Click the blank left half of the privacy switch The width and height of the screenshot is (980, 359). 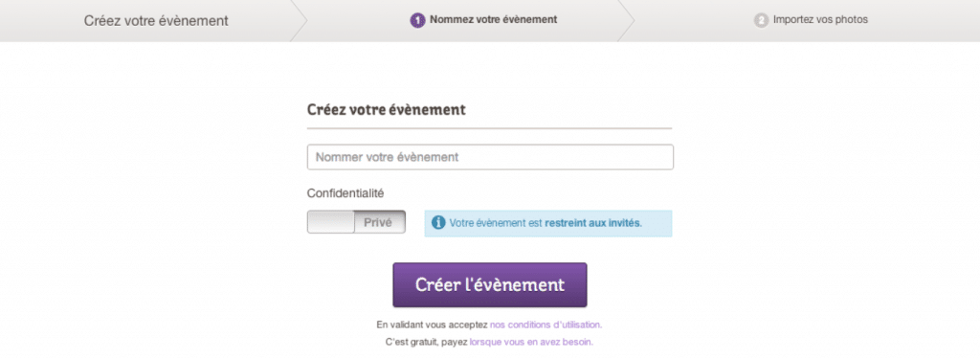pos(330,222)
